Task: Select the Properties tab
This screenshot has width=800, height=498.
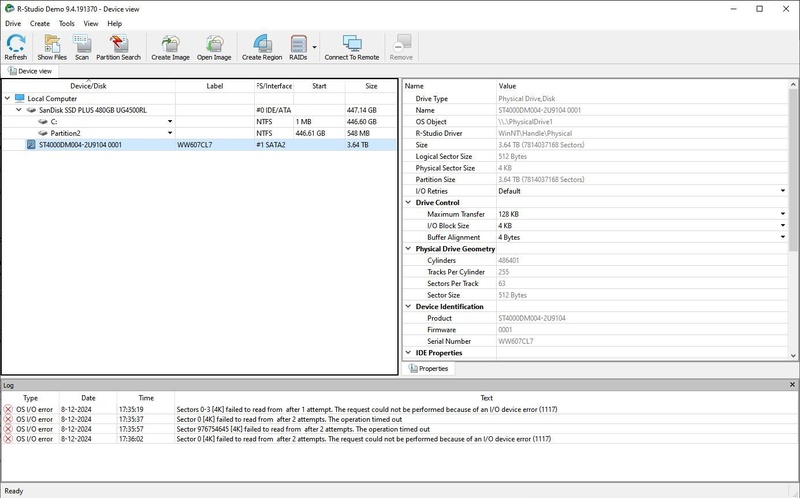Action: click(429, 368)
